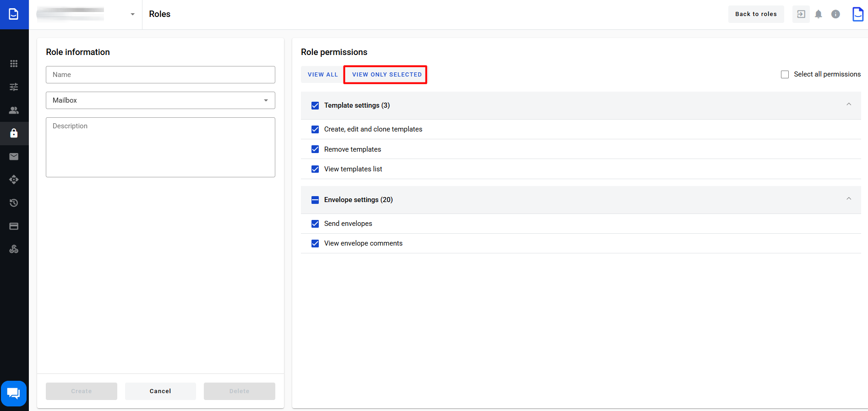Open the settings sliders icon in sidebar

pyautogui.click(x=14, y=87)
